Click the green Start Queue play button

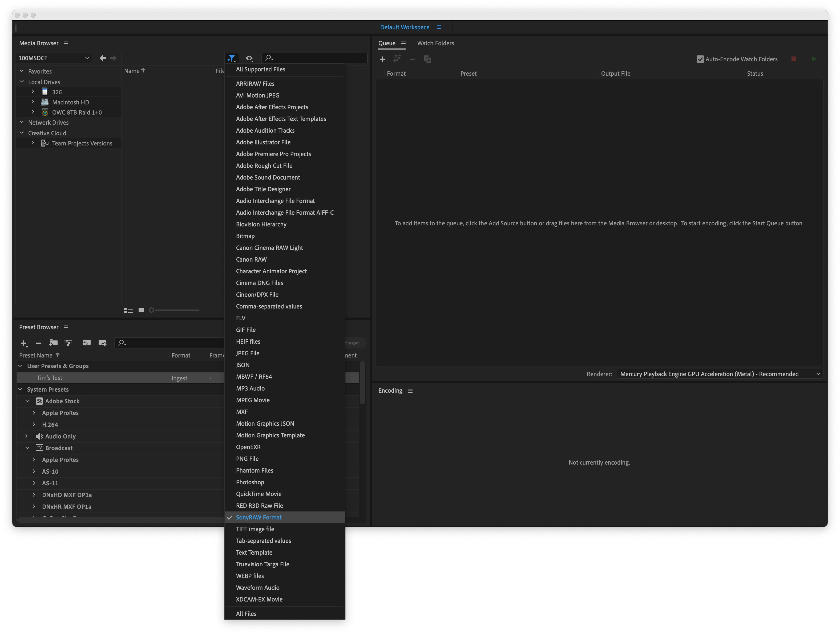click(813, 59)
